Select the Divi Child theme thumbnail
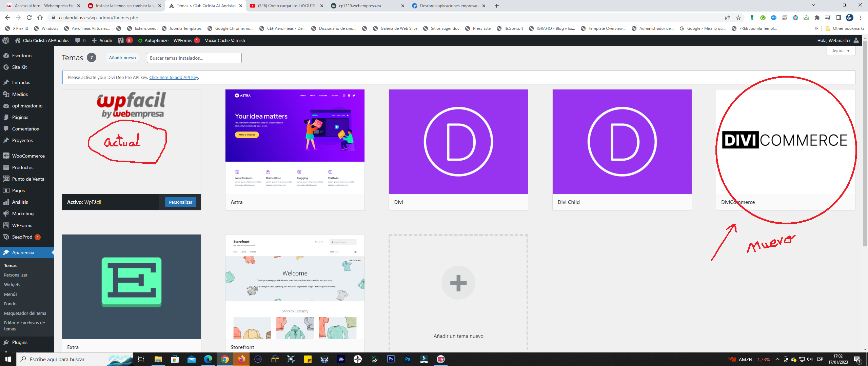Screen dimensions: 868x366 pyautogui.click(x=622, y=142)
